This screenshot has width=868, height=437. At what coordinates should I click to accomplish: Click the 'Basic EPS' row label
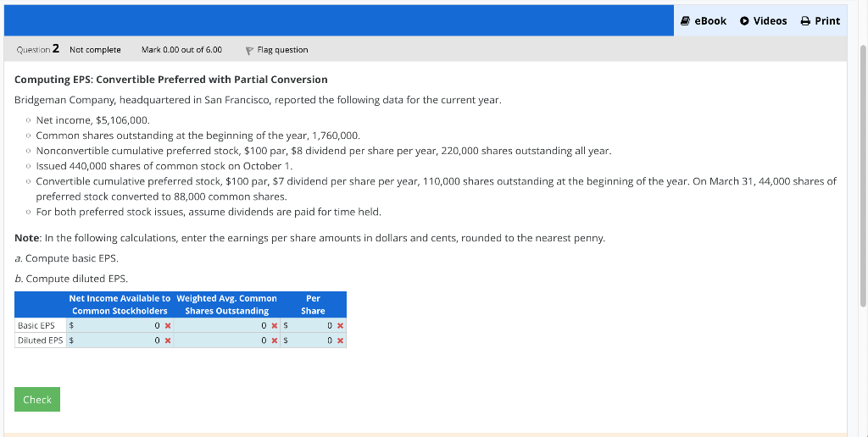[36, 326]
